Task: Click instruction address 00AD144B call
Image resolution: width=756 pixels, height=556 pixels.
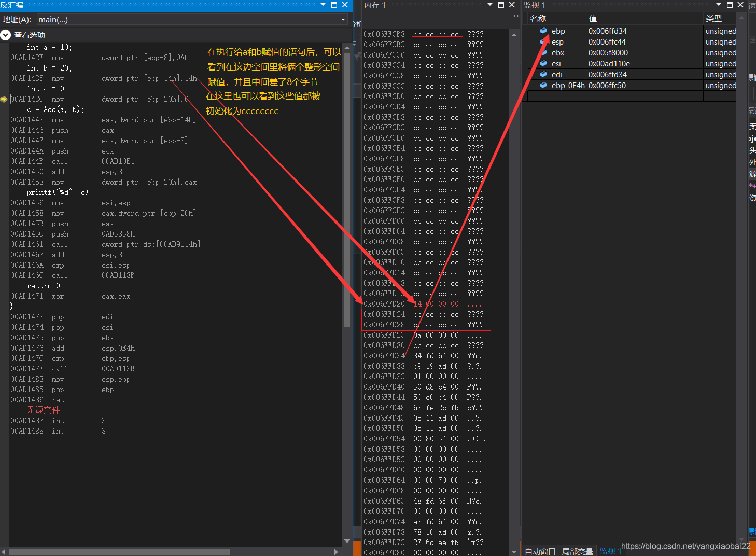Action: pos(27,161)
